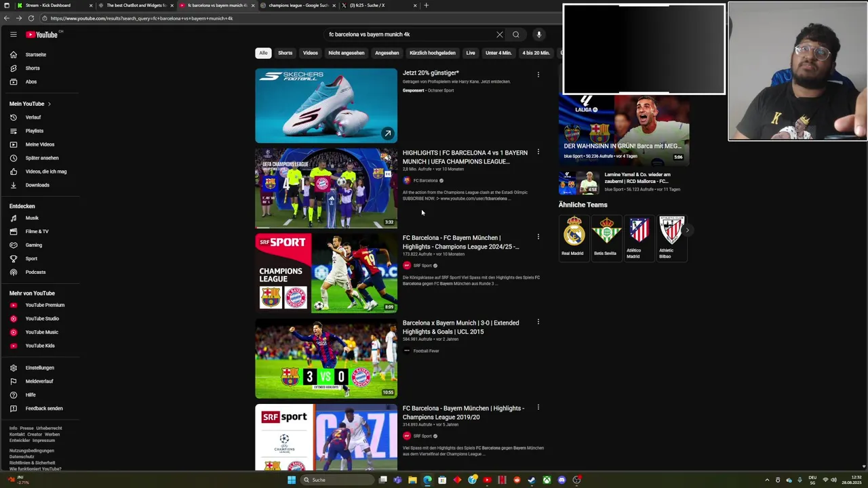Show more similar teams with the arrow

tap(687, 230)
